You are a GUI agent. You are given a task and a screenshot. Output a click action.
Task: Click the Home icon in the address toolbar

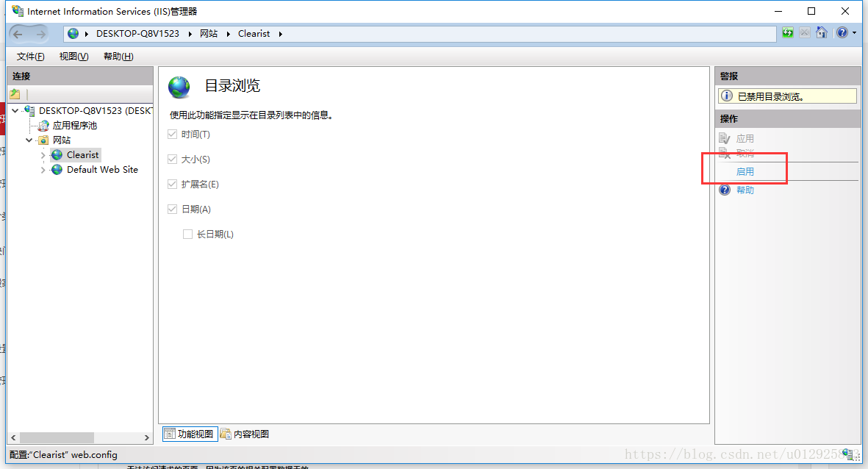(x=821, y=32)
